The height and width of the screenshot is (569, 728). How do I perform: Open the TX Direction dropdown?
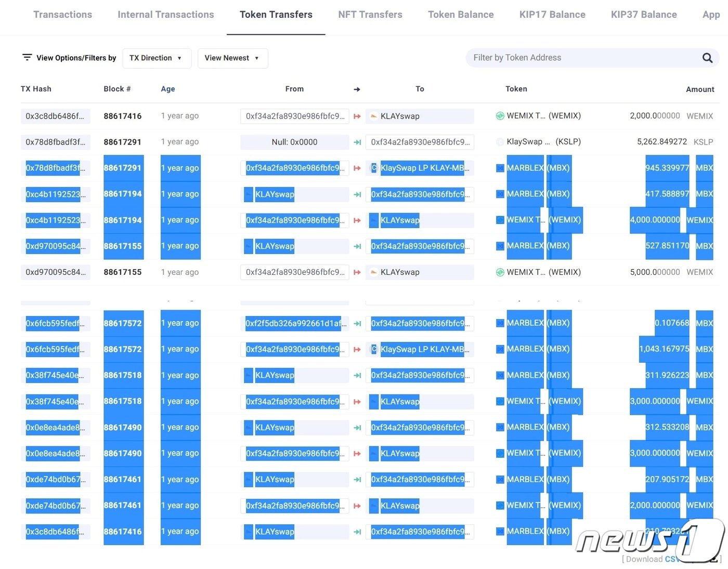[x=157, y=58]
